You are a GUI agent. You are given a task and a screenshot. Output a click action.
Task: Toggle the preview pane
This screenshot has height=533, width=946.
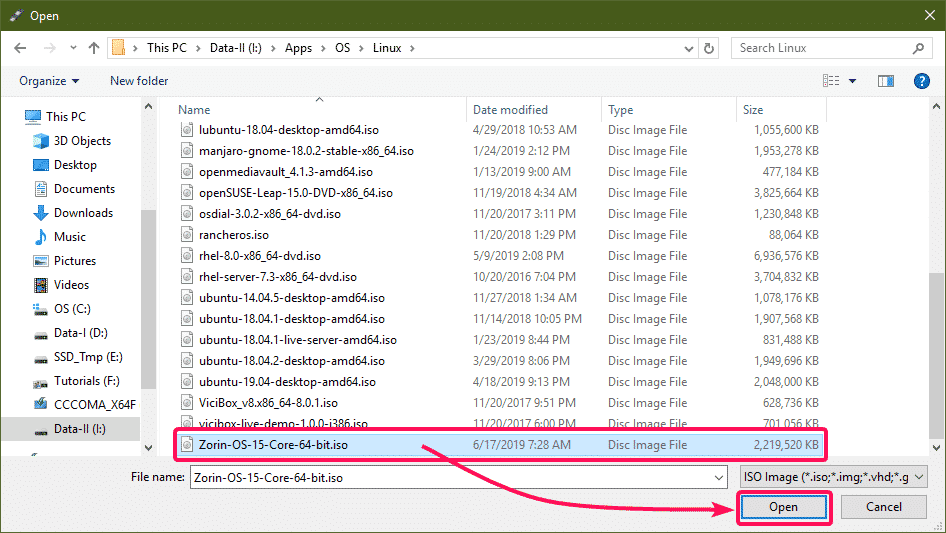coord(886,81)
